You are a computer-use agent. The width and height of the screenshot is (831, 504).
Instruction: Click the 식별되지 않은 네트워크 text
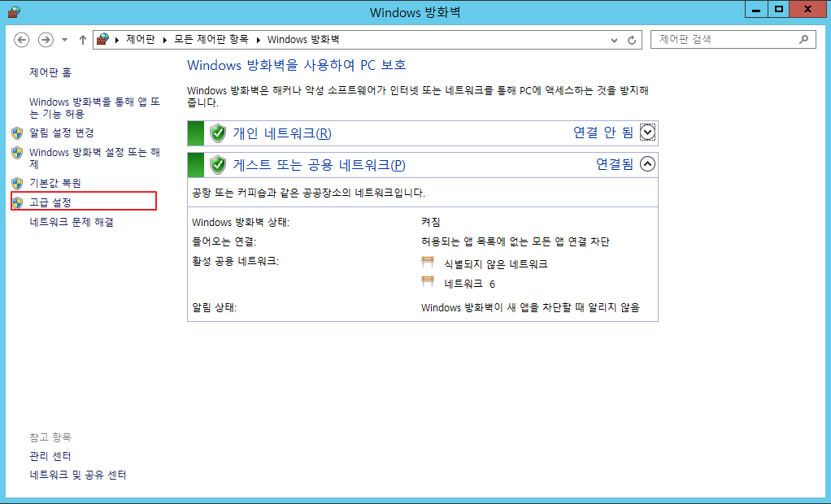496,264
